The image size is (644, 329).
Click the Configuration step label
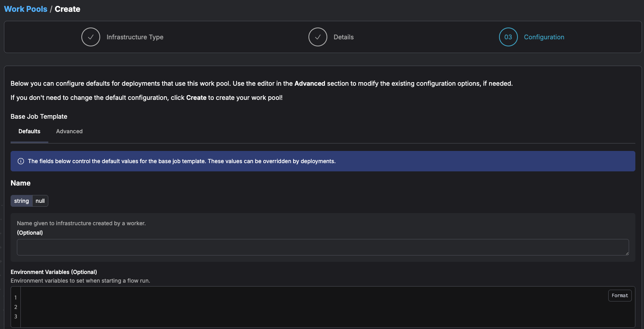(x=544, y=37)
